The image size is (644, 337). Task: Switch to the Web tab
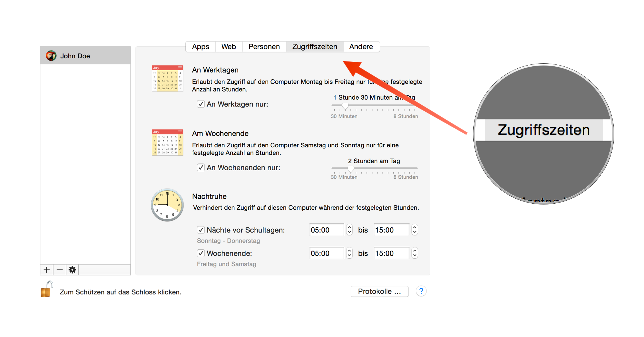[228, 46]
